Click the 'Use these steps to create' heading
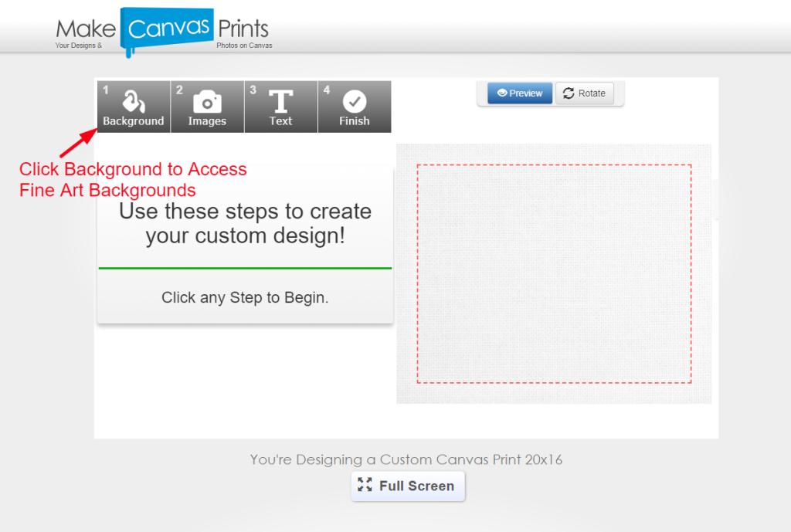Image resolution: width=791 pixels, height=532 pixels. [245, 223]
